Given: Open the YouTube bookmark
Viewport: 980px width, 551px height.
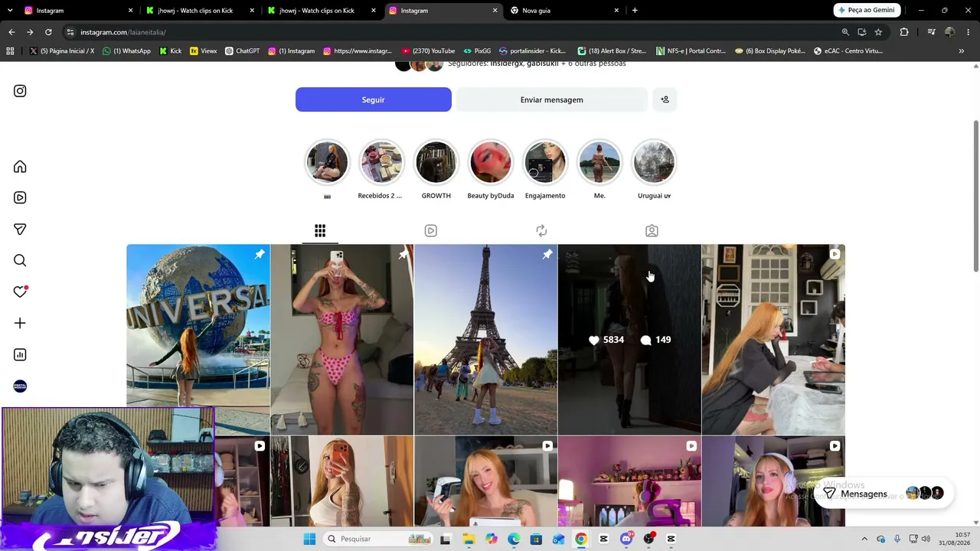Looking at the screenshot, I should point(428,51).
